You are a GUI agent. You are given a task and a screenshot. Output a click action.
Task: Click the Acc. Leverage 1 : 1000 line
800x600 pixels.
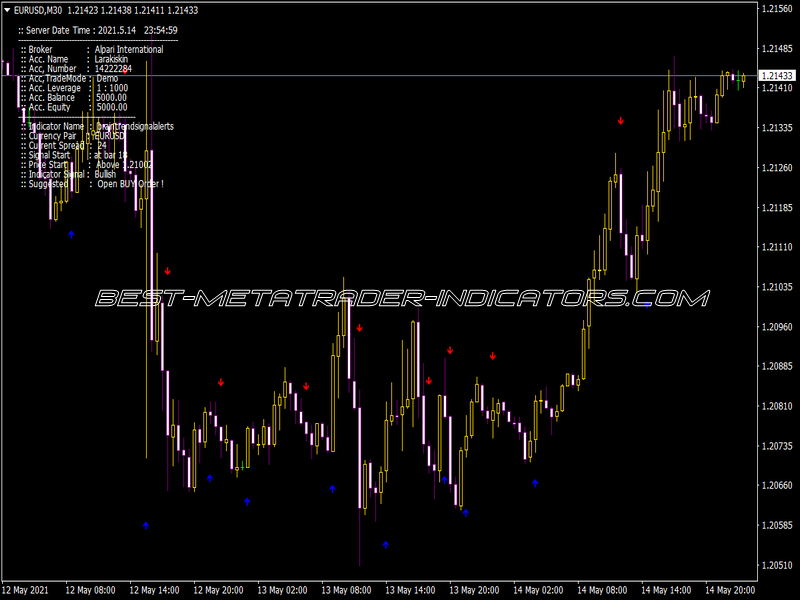[74, 88]
